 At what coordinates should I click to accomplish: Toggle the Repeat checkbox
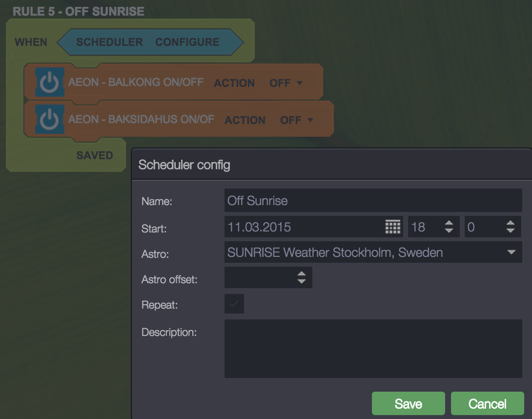(234, 304)
